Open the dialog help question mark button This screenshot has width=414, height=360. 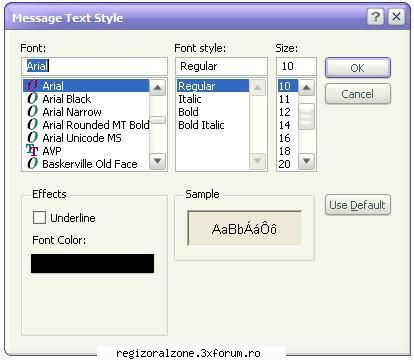pos(376,17)
